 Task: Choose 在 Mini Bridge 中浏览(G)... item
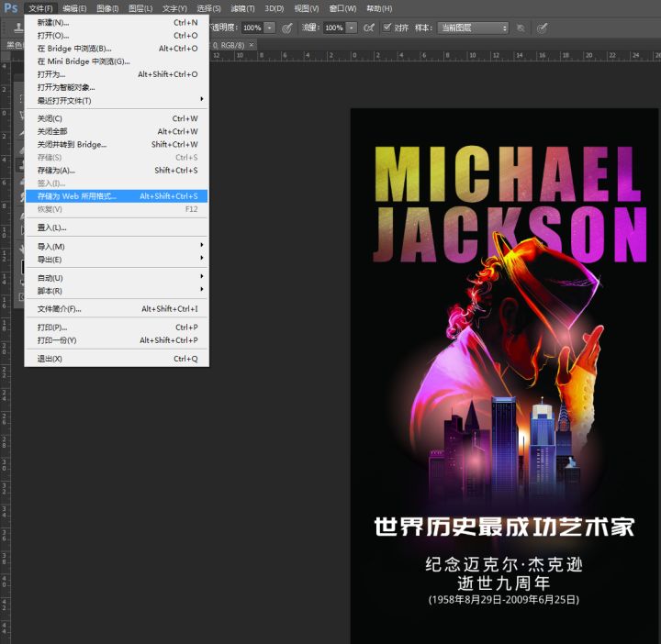[x=117, y=61]
